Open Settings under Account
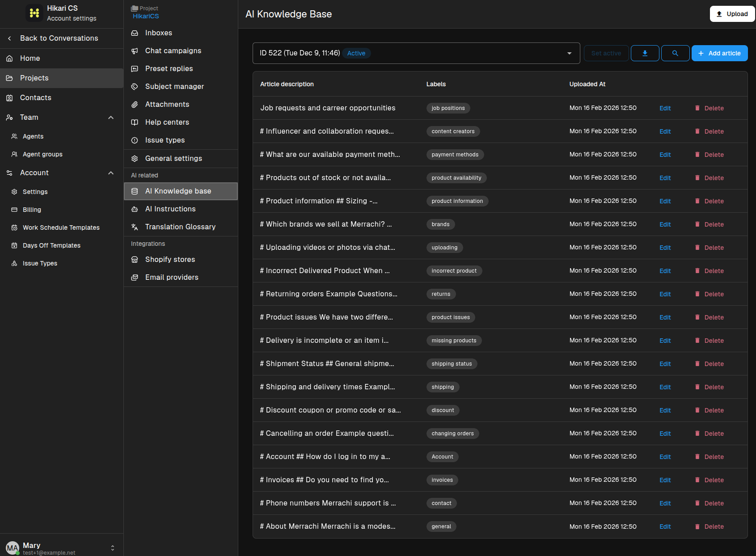Viewport: 756px width, 556px height. [x=62, y=192]
